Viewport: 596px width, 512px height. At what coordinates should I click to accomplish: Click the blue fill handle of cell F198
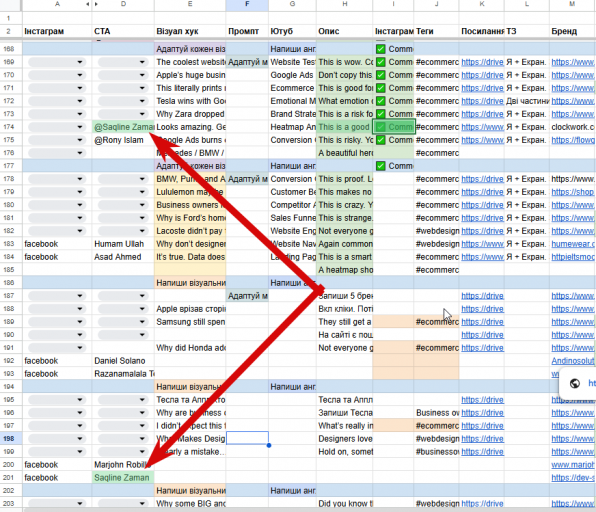click(x=269, y=445)
